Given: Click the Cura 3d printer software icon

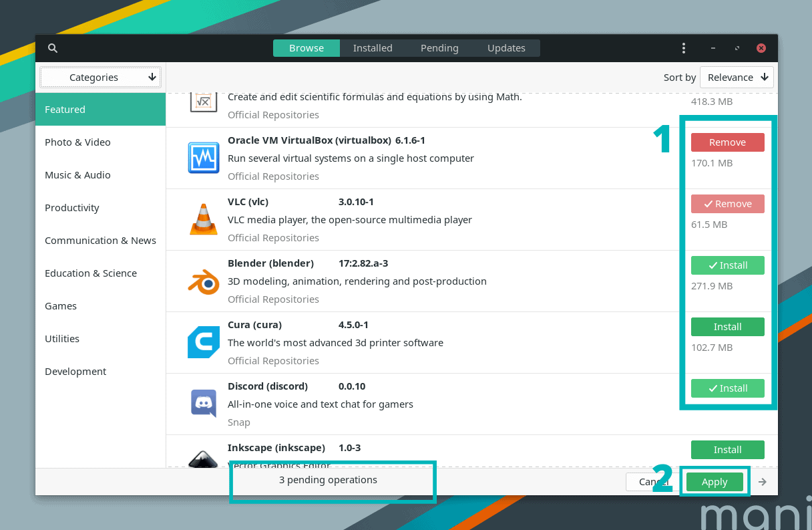Looking at the screenshot, I should coord(203,342).
